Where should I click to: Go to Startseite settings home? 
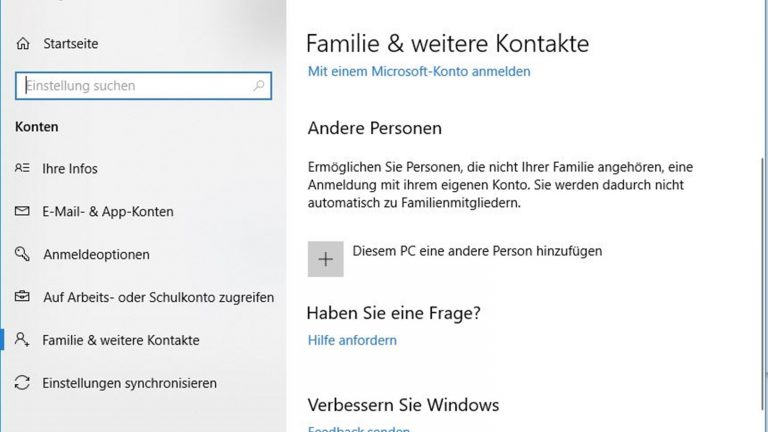(70, 44)
